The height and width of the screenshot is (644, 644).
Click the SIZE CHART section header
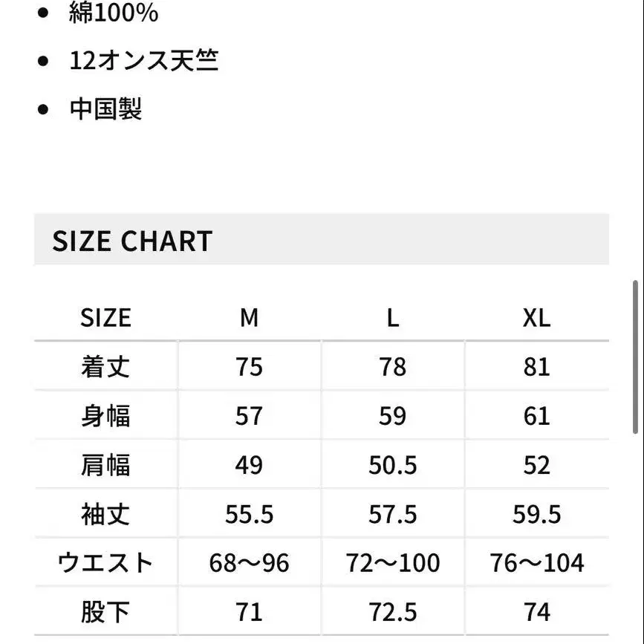[x=132, y=241]
